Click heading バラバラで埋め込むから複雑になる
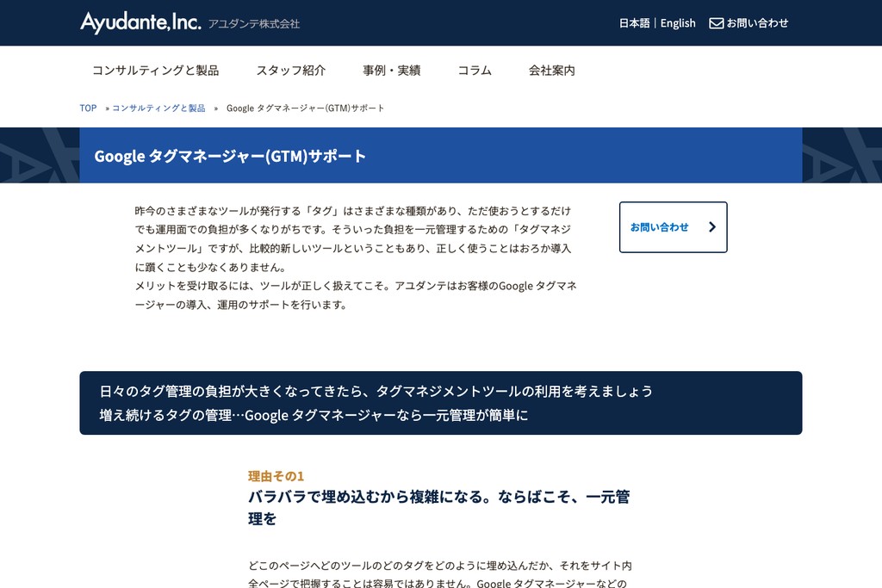882x588 pixels. (438, 507)
